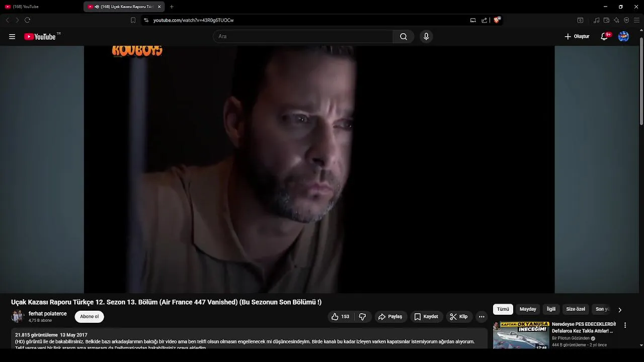
Task: Open the browser main menu icon
Action: (636, 20)
